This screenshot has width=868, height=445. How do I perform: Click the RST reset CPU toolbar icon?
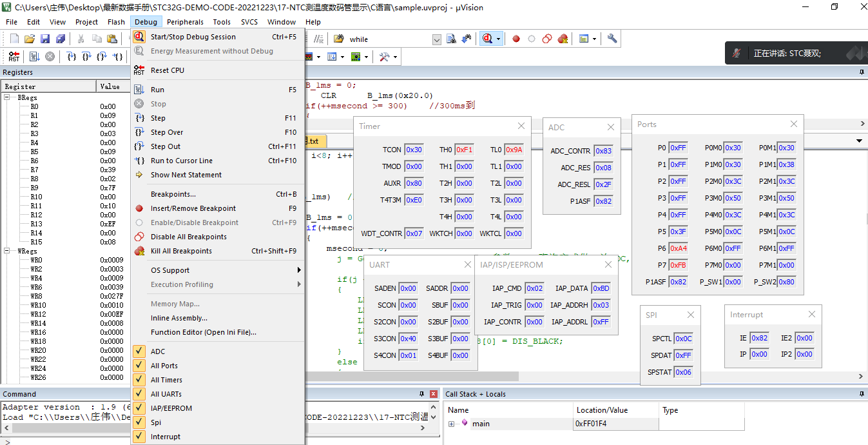coord(14,57)
